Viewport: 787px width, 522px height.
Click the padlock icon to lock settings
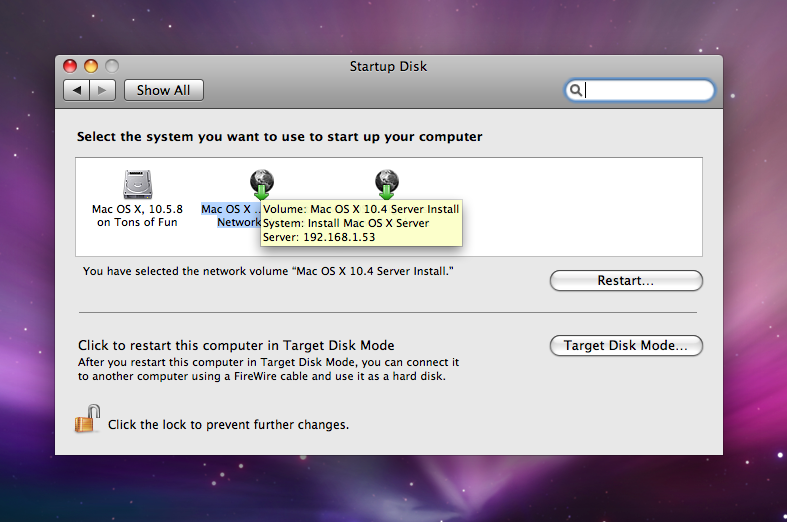[87, 419]
